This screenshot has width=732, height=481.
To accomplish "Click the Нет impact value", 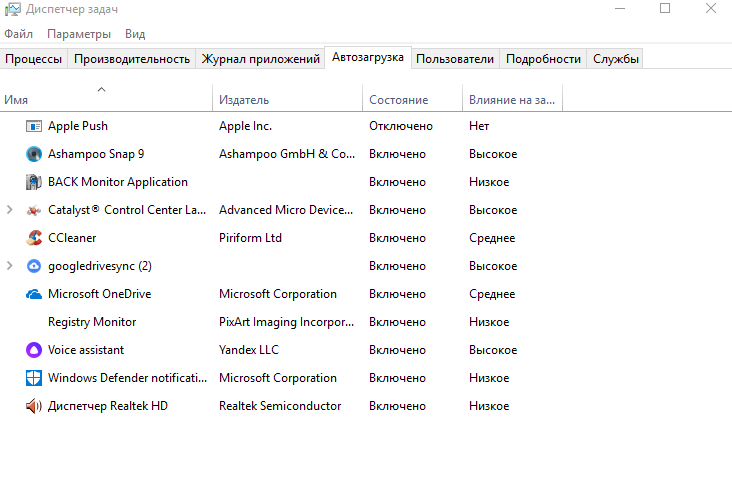I will click(479, 126).
